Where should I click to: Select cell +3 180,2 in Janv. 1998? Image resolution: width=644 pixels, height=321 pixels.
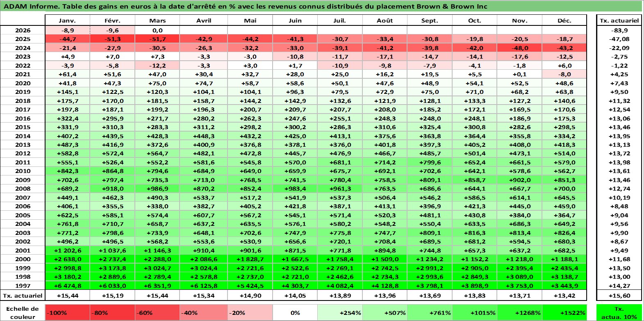point(67,277)
